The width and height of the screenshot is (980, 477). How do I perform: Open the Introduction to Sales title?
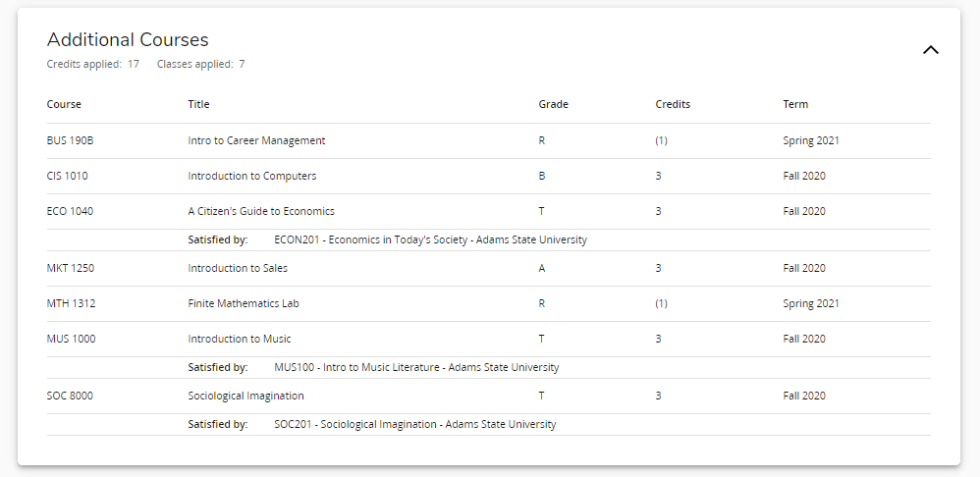238,269
